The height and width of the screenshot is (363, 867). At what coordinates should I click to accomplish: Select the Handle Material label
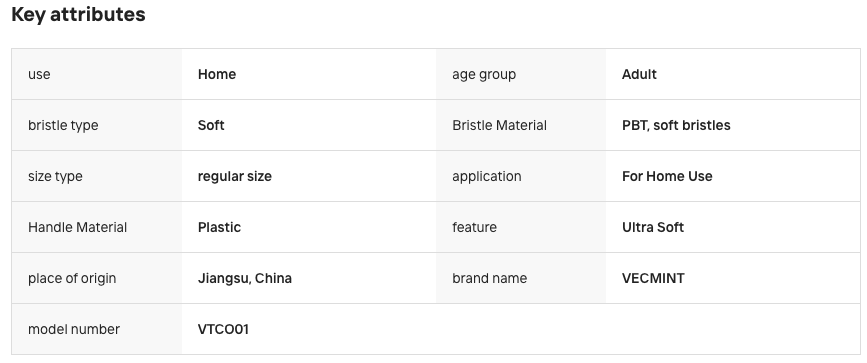[x=77, y=227]
